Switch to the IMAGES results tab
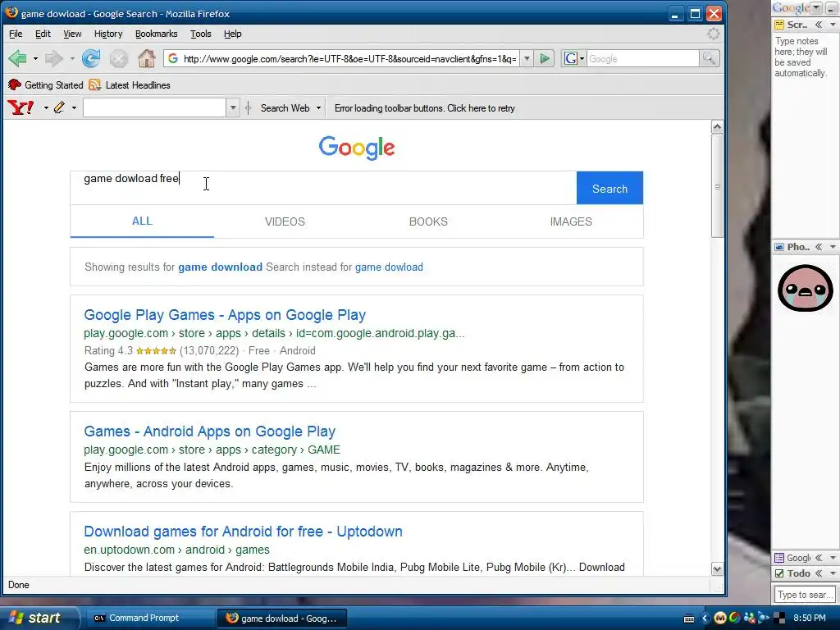The width and height of the screenshot is (840, 630). 571,221
